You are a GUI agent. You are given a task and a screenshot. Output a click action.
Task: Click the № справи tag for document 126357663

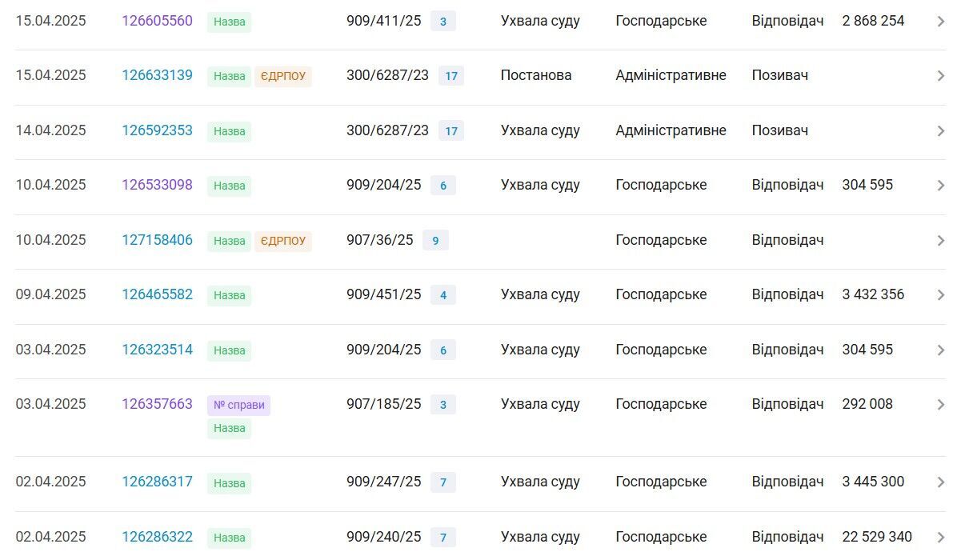(x=238, y=405)
